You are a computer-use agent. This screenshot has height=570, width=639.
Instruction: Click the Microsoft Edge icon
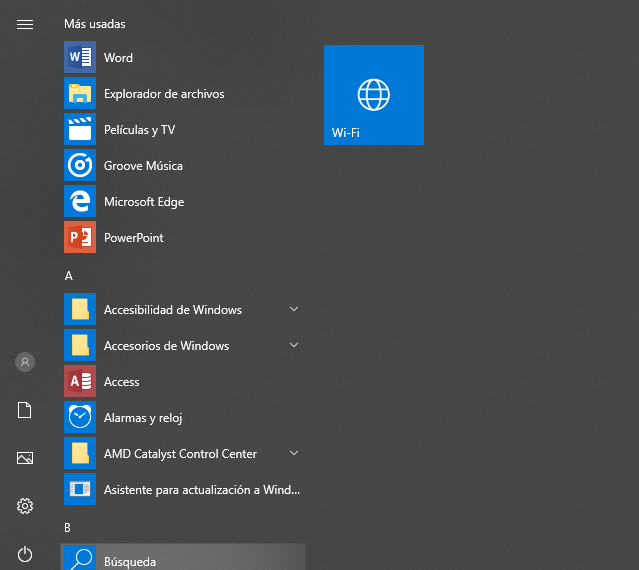tap(80, 201)
